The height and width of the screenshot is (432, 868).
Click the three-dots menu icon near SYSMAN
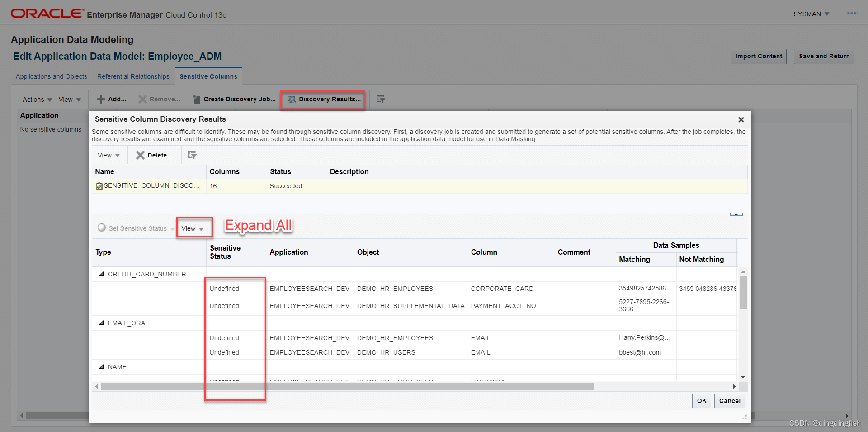(x=852, y=14)
